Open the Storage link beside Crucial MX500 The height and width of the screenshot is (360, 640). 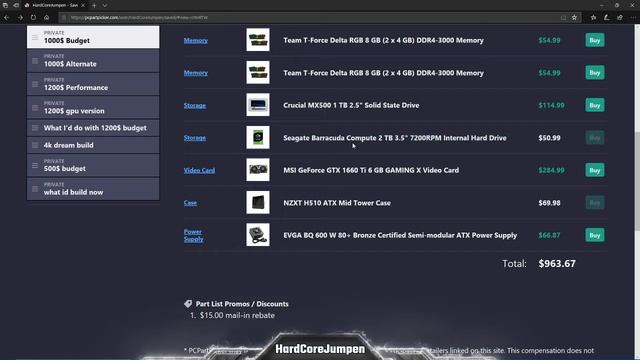pos(195,105)
